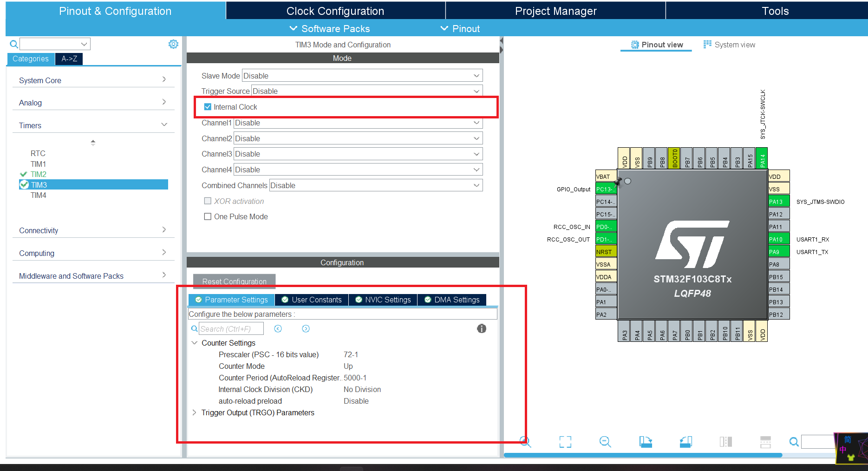868x471 pixels.
Task: Open the Channel4 dropdown
Action: [x=358, y=170]
